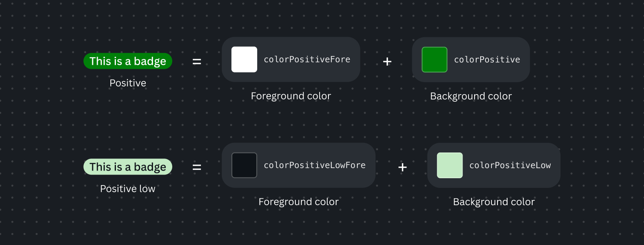The image size is (644, 245).
Task: Click the Positive label under the badge
Action: click(128, 83)
